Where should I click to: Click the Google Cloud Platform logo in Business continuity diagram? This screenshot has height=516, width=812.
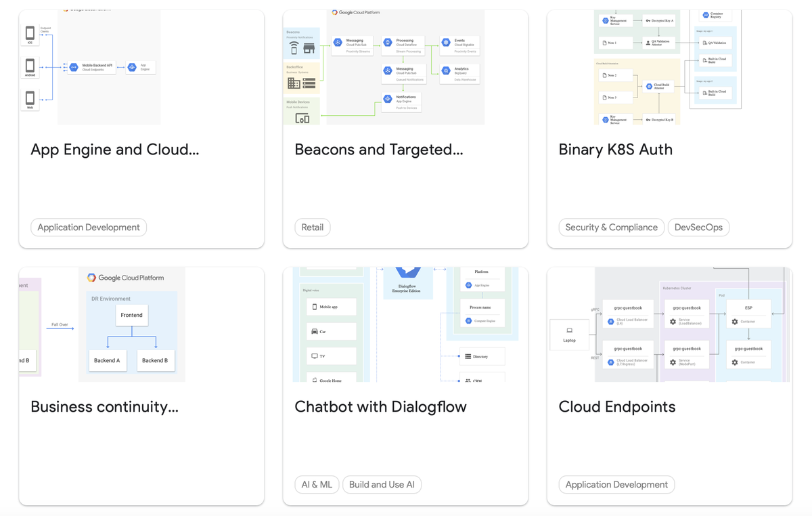pyautogui.click(x=125, y=278)
